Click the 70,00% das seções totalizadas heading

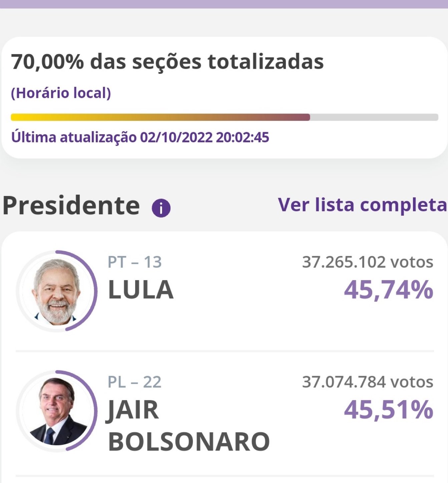pyautogui.click(x=167, y=62)
